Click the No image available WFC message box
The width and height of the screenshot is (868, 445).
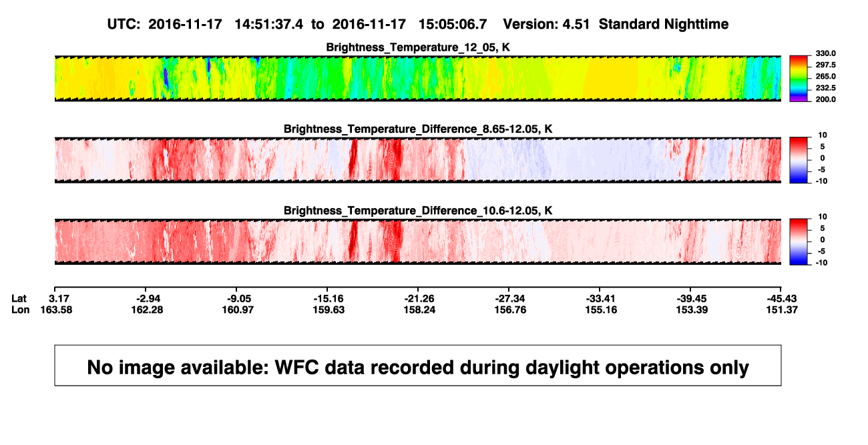(418, 365)
